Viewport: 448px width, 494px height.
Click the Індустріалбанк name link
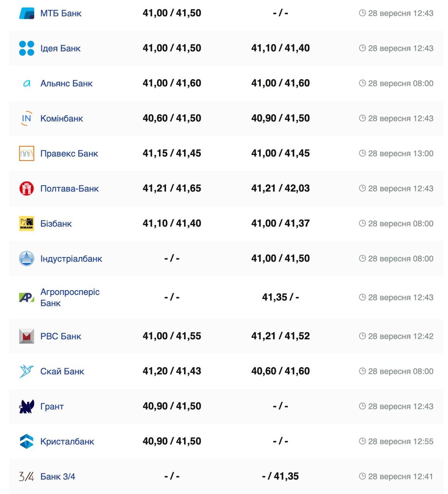[x=71, y=259]
